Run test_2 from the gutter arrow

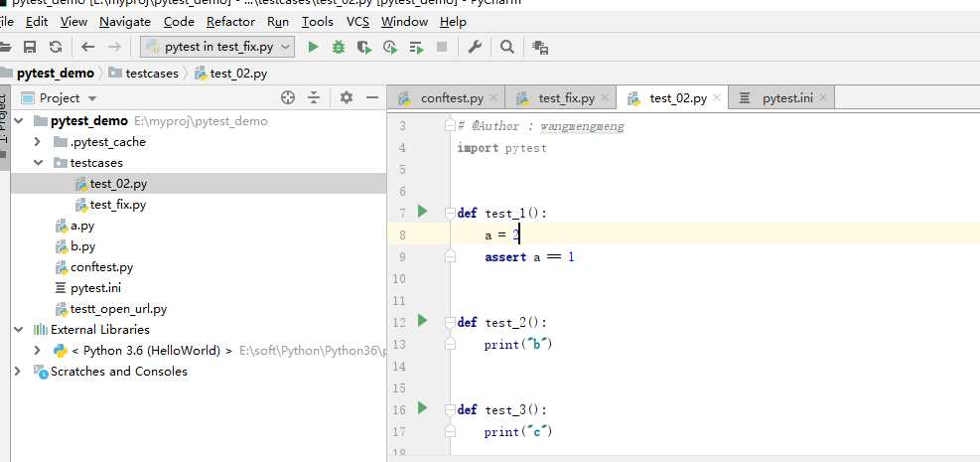(x=423, y=321)
